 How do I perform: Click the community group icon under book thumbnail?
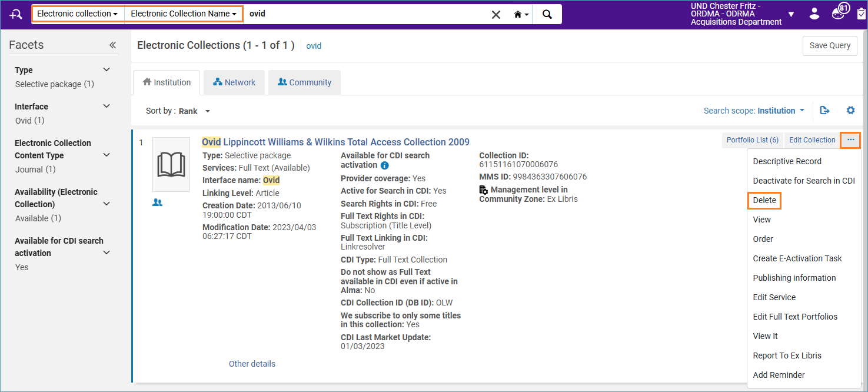[x=157, y=202]
